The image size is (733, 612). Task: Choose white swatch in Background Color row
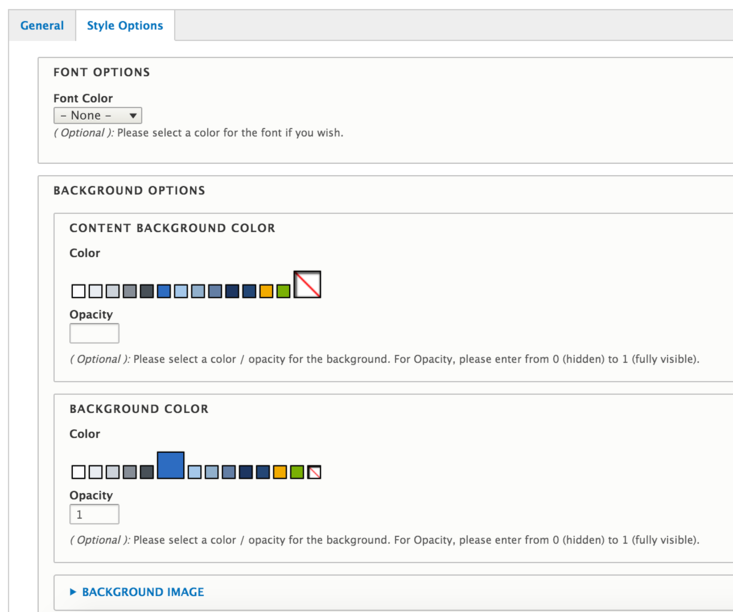click(78, 472)
